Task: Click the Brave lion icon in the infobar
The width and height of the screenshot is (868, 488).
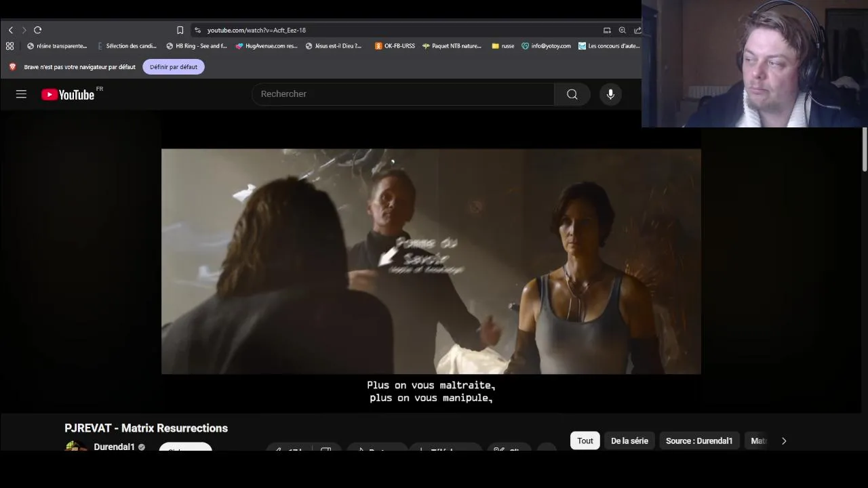Action: coord(12,66)
